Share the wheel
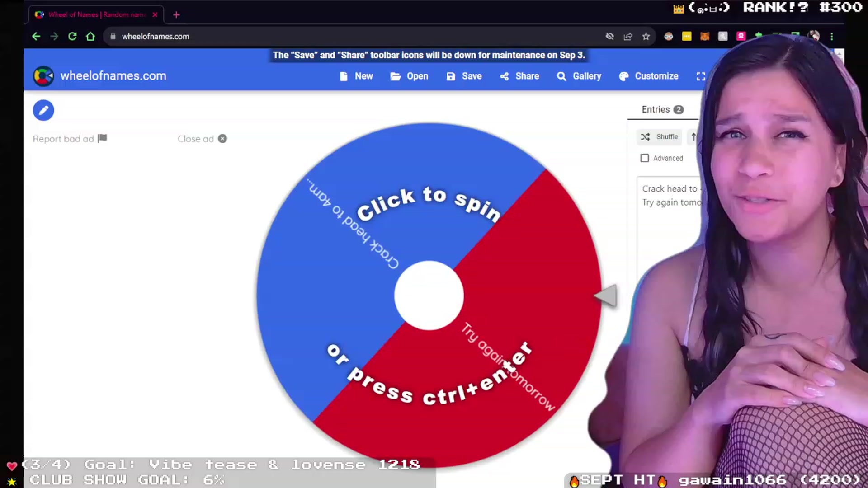The width and height of the screenshot is (868, 488). click(x=519, y=76)
